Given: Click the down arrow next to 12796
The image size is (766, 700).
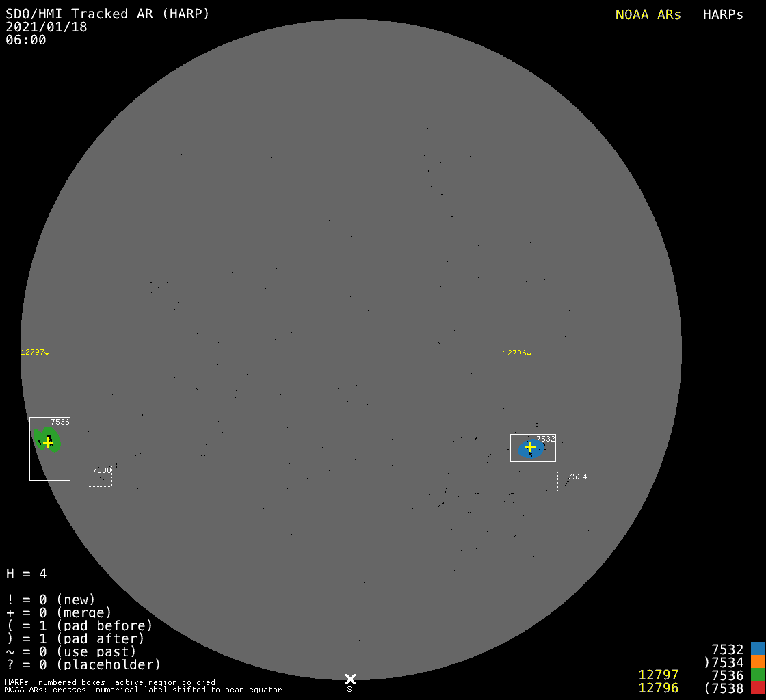Looking at the screenshot, I should point(529,353).
